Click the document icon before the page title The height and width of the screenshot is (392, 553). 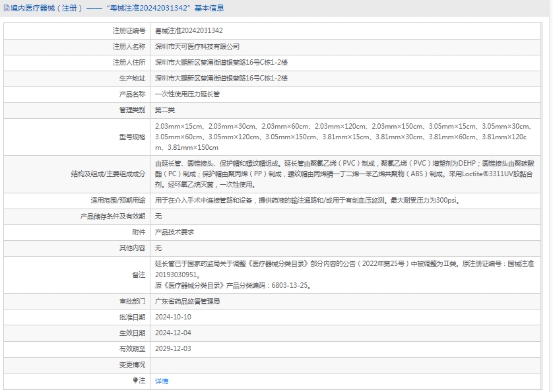pyautogui.click(x=6, y=9)
